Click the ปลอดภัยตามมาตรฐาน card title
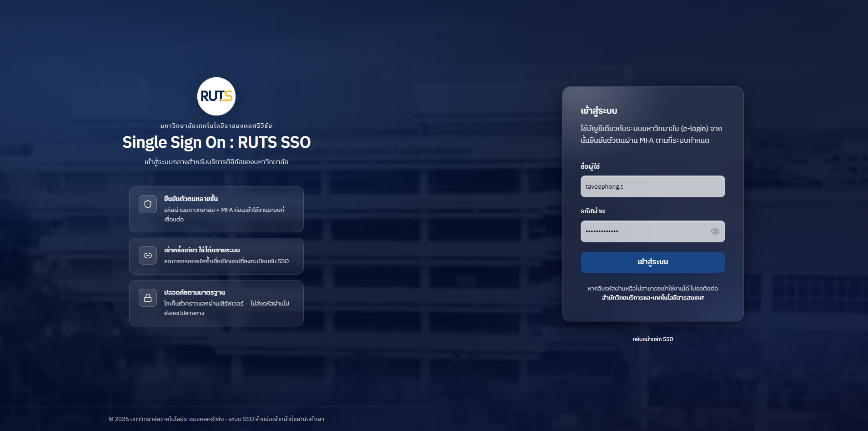The height and width of the screenshot is (431, 868). click(195, 292)
